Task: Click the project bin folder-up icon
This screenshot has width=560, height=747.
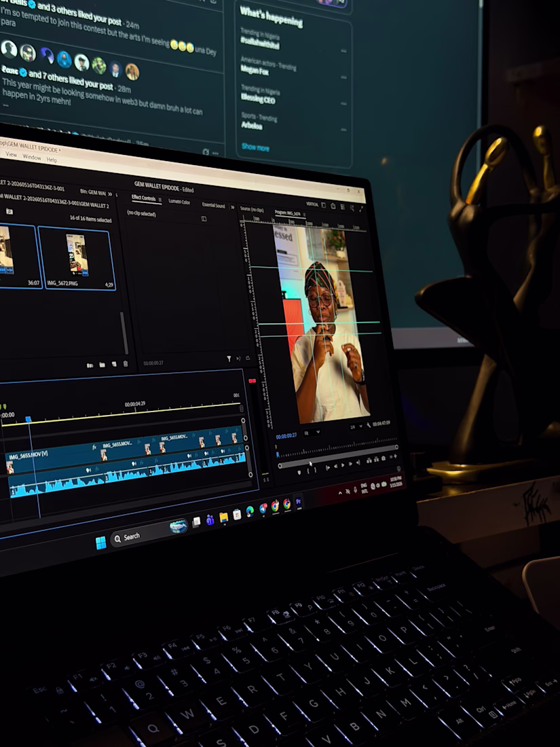Action: pos(9,211)
